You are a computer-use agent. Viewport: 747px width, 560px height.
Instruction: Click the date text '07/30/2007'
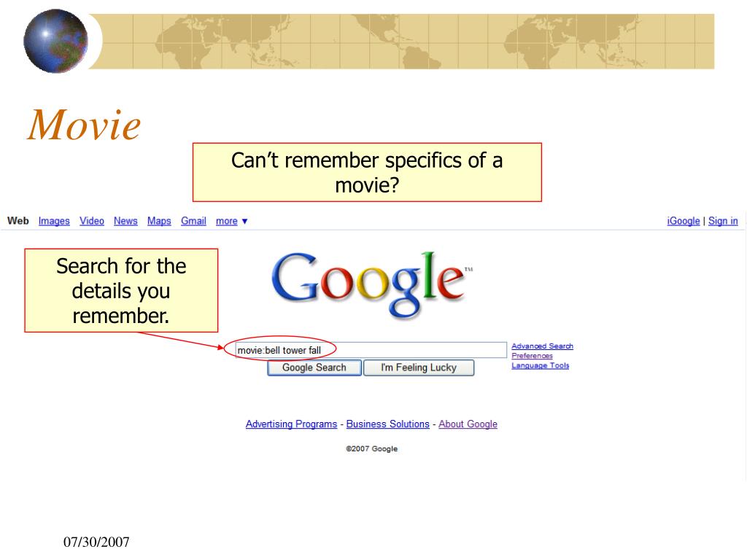(96, 542)
